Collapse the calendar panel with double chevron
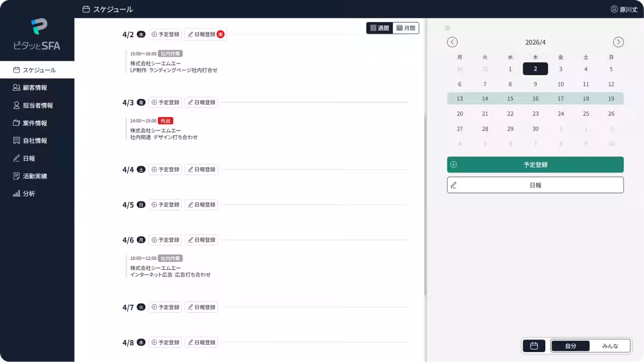 (448, 28)
